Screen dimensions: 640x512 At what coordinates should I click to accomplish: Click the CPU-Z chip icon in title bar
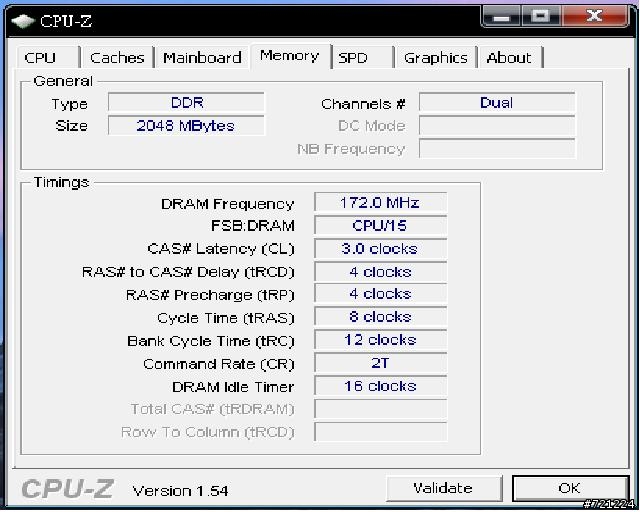(22, 21)
